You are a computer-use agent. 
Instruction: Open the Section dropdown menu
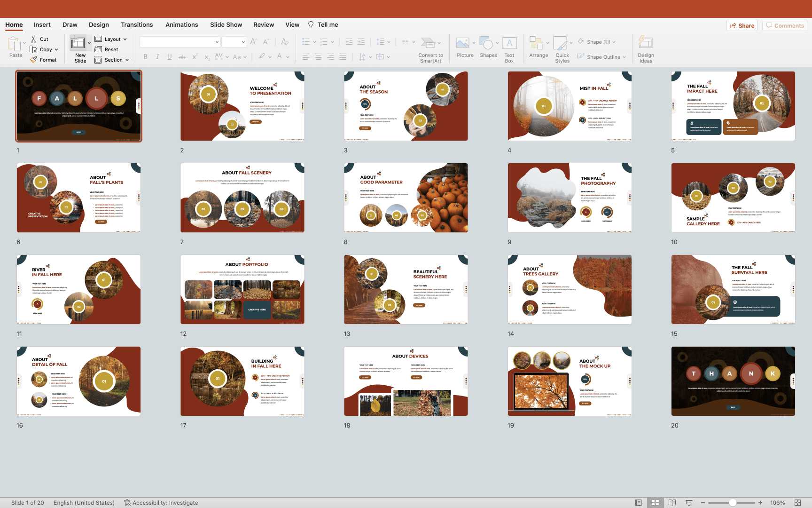[x=112, y=60]
